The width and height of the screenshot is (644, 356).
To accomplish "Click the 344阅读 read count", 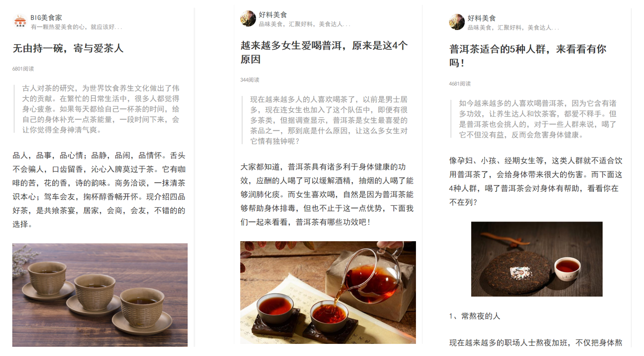I will 250,80.
